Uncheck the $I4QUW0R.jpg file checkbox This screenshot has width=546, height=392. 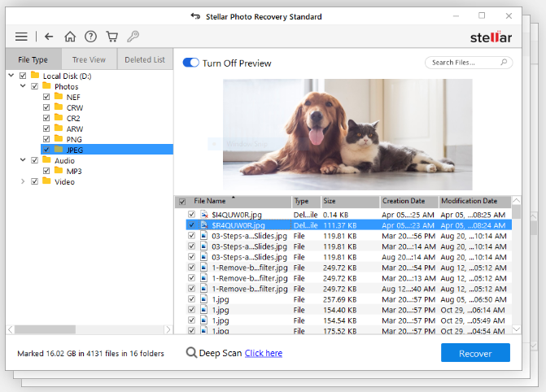pyautogui.click(x=191, y=214)
